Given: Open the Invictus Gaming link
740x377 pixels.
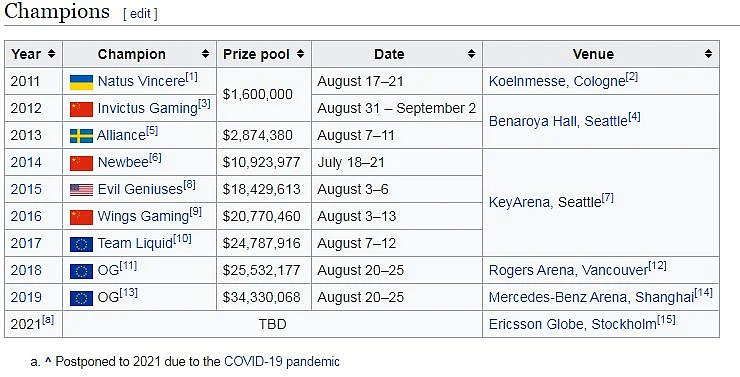Looking at the screenshot, I should tap(147, 109).
